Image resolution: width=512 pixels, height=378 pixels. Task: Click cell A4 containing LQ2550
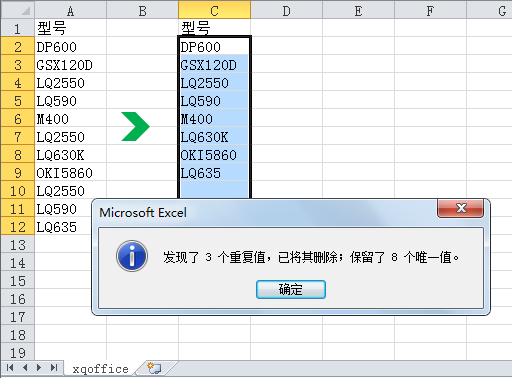[x=70, y=82]
